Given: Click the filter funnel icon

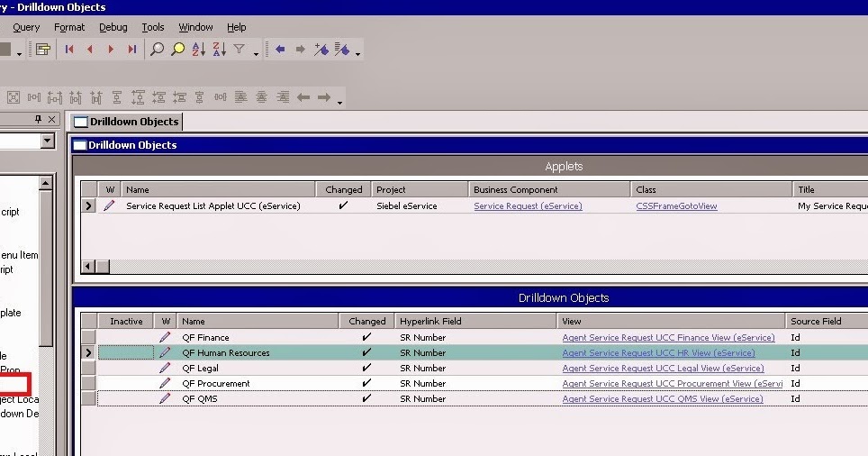Looking at the screenshot, I should coord(240,50).
